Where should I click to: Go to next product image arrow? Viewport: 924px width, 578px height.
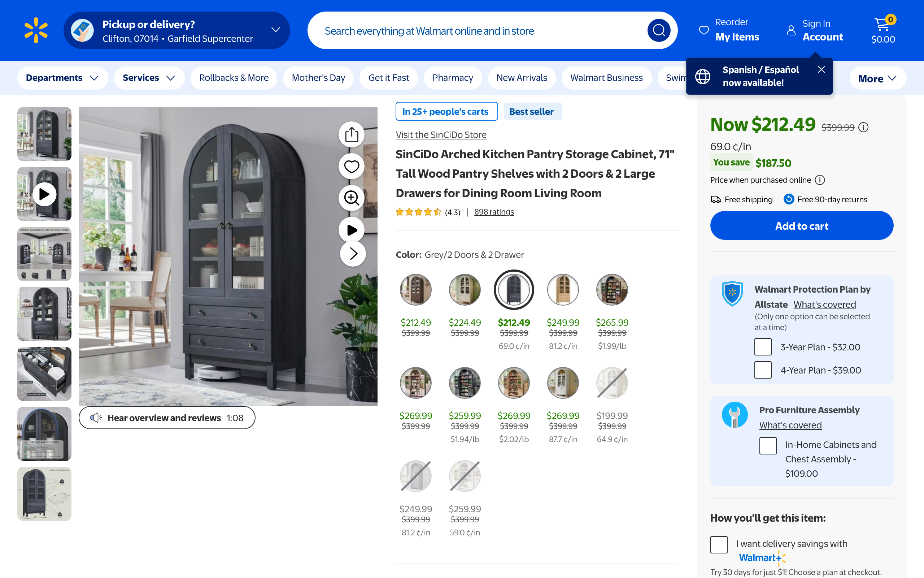click(353, 254)
